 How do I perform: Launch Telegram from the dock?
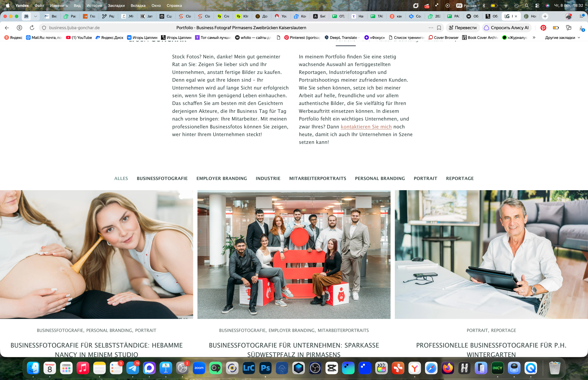pos(133,368)
